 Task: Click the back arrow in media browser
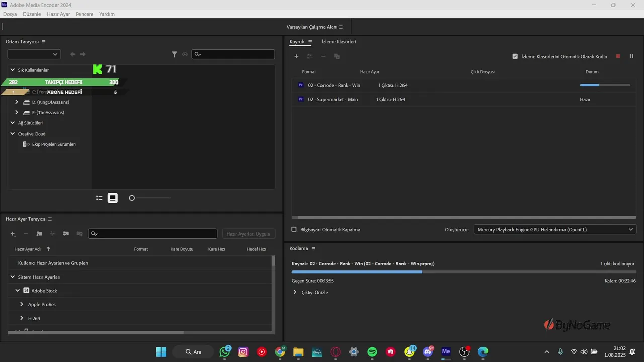click(x=73, y=54)
